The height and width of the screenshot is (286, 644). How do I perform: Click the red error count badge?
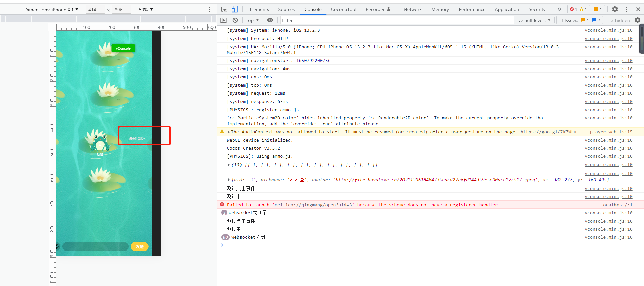point(573,9)
